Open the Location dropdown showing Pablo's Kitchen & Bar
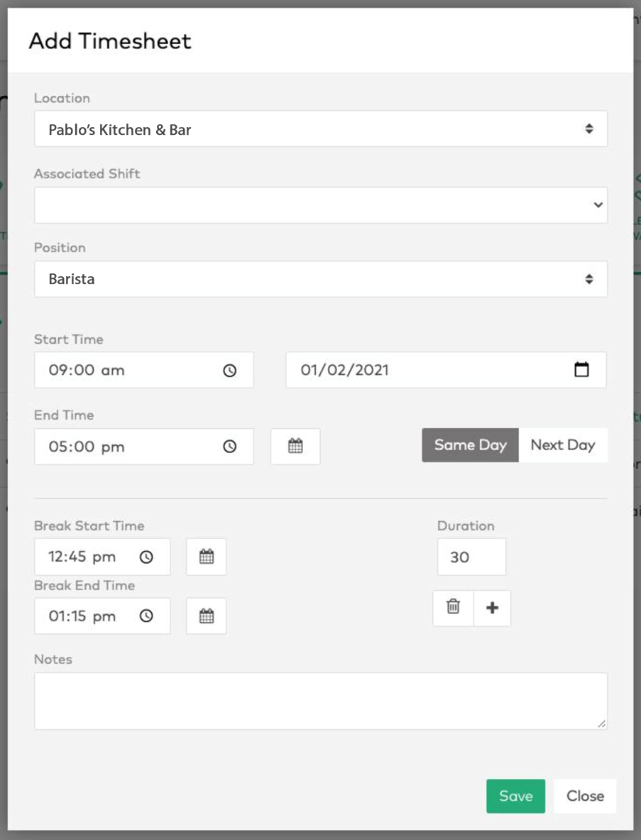The width and height of the screenshot is (641, 840). click(321, 129)
